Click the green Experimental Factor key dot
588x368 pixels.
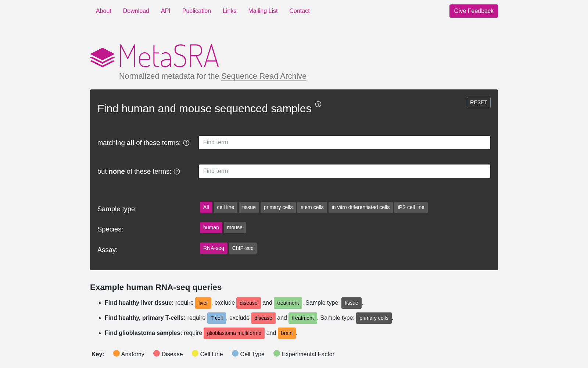tap(277, 353)
